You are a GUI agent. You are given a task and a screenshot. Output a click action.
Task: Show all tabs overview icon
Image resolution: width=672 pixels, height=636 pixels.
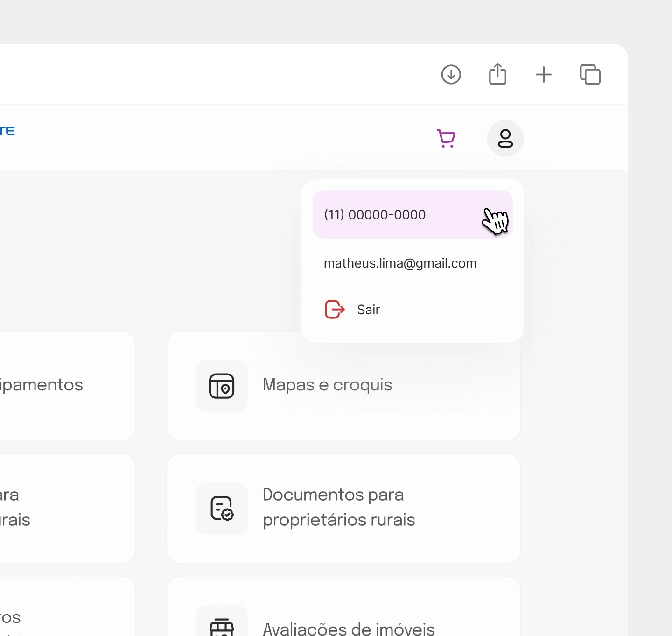[x=590, y=75]
